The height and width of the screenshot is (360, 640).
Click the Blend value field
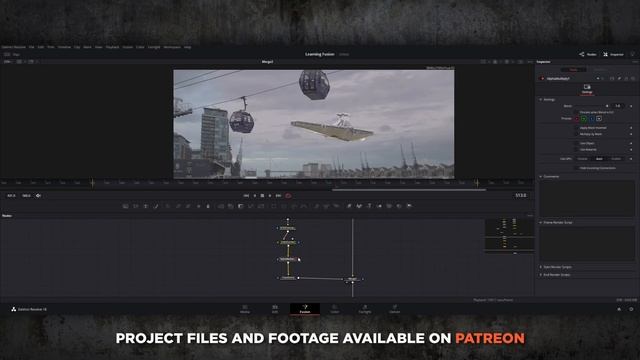point(618,106)
